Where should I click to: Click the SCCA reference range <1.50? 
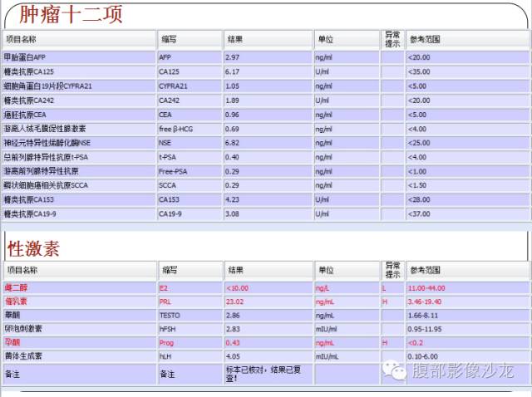[417, 185]
